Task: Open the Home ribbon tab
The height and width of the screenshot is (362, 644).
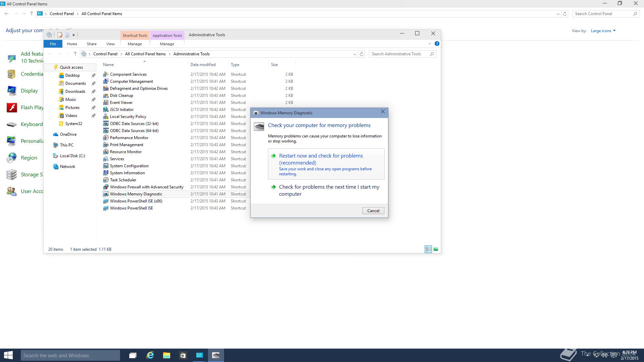Action: pos(72,44)
